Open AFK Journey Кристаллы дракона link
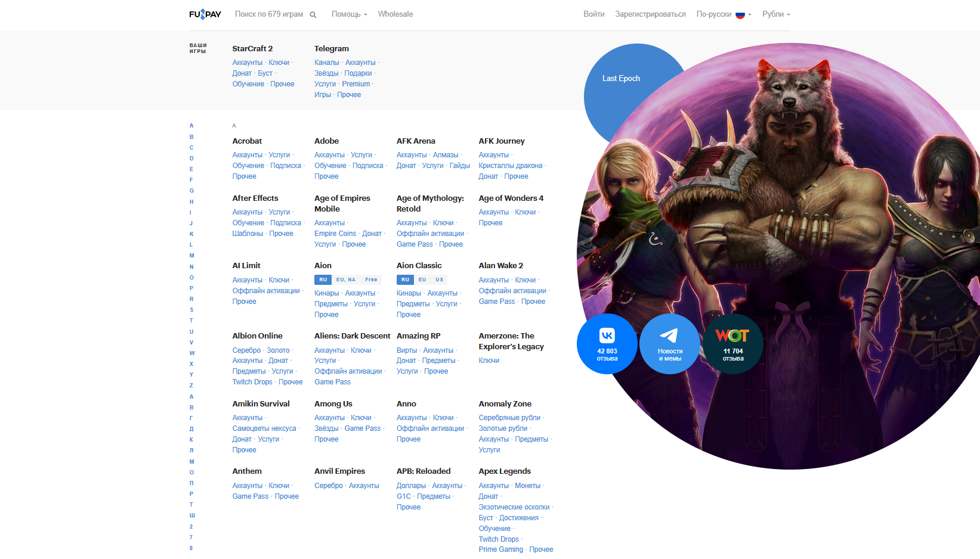The image size is (980, 559). (511, 166)
